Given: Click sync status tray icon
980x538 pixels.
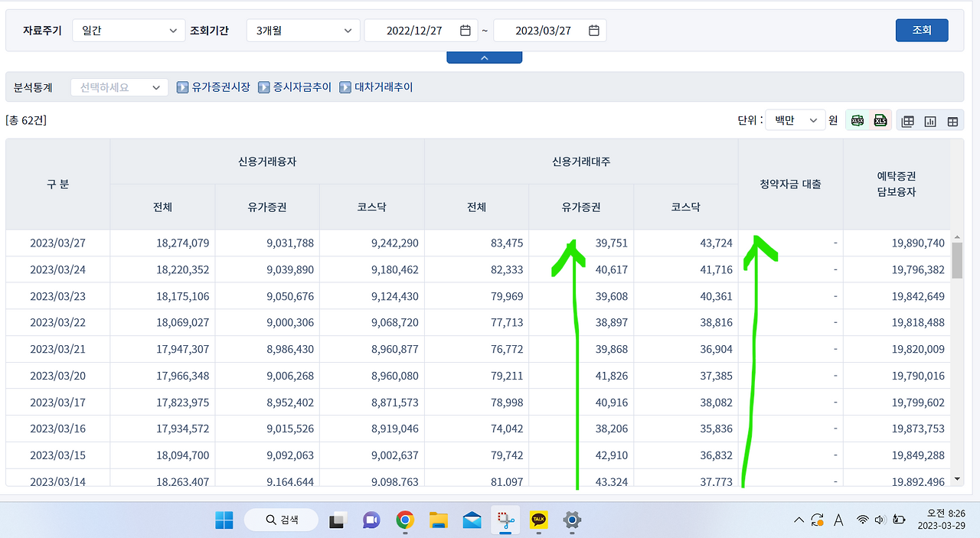Looking at the screenshot, I should pyautogui.click(x=818, y=520).
